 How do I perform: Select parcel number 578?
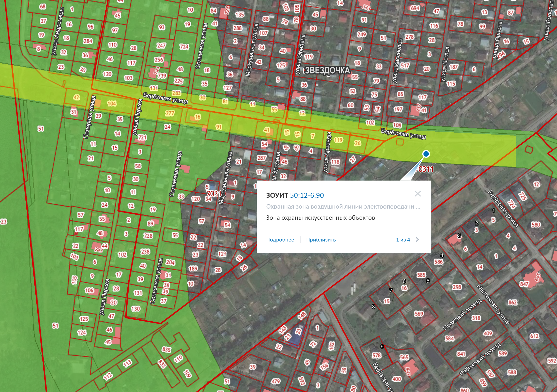[x=377, y=356]
